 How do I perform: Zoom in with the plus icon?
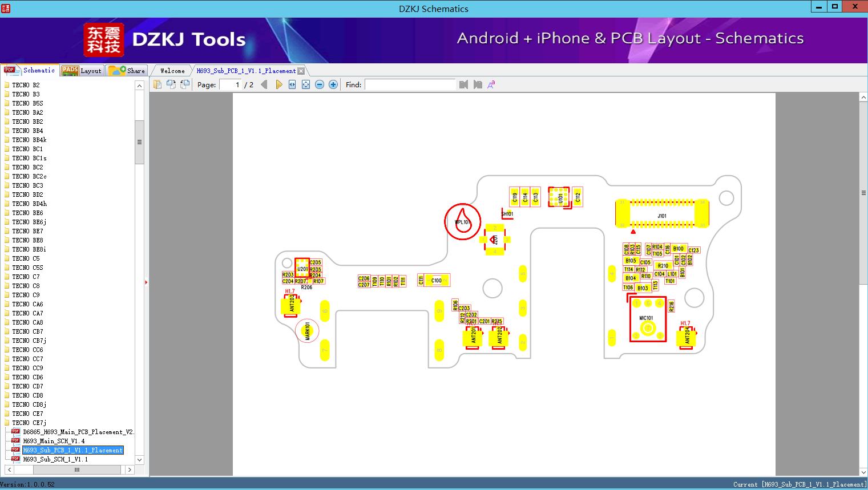(x=333, y=84)
